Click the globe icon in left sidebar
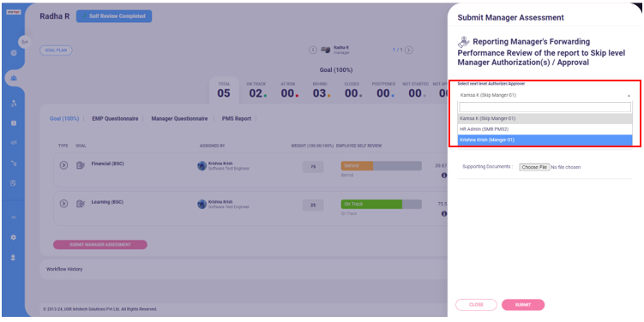This screenshot has height=322, width=644. pos(14,53)
